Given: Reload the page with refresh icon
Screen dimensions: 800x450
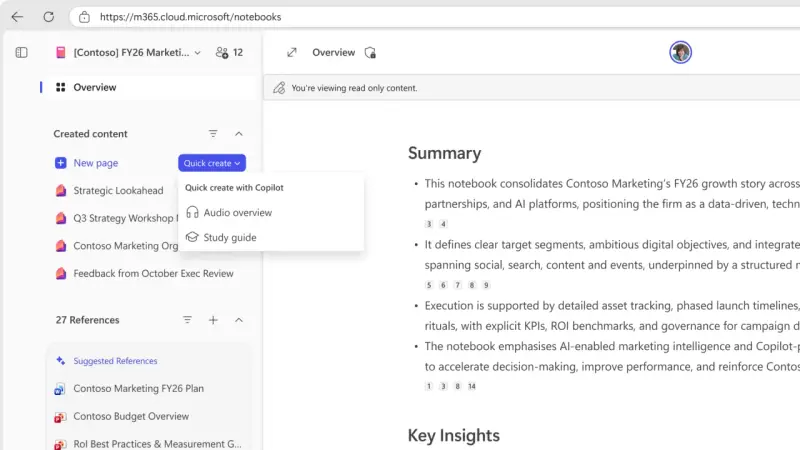Looking at the screenshot, I should (x=49, y=17).
